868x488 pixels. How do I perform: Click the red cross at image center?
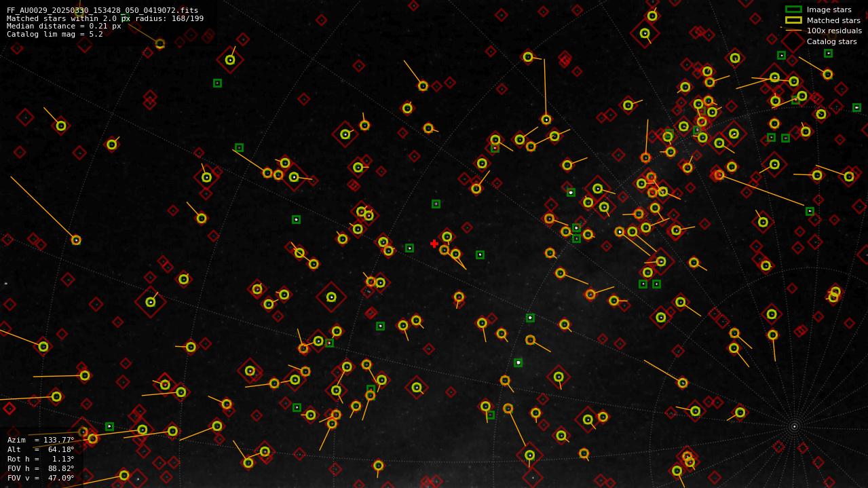pyautogui.click(x=434, y=244)
